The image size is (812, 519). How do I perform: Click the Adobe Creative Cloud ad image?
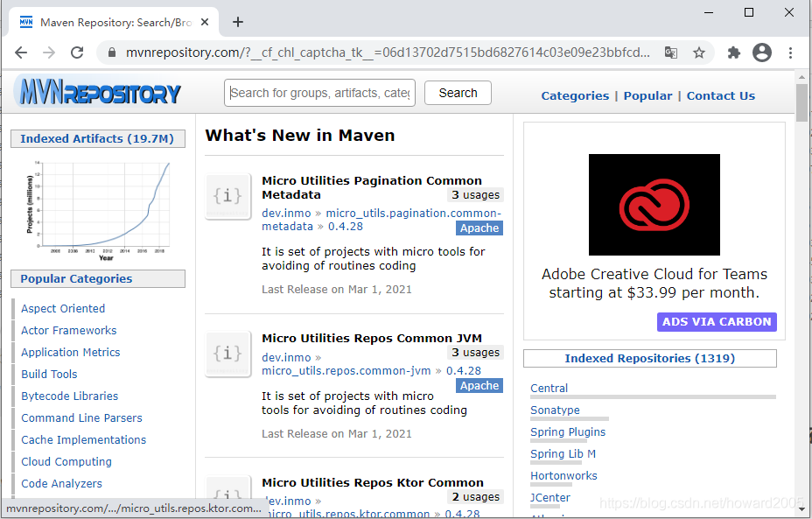pyautogui.click(x=654, y=205)
